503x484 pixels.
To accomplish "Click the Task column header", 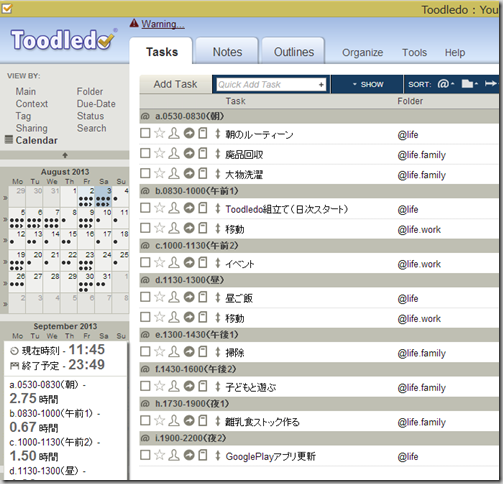I will coord(235,101).
